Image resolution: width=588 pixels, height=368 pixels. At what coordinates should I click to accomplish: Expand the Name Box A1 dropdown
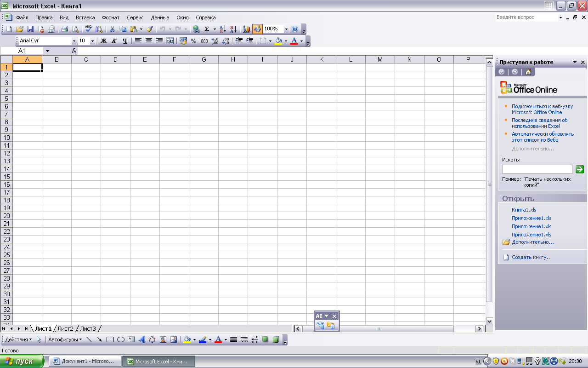(x=47, y=51)
